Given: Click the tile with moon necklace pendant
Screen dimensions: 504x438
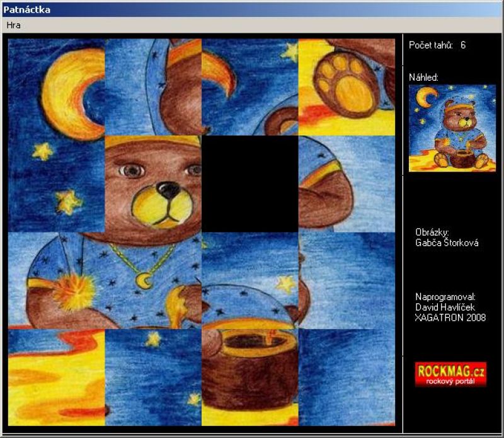Looking at the screenshot, I should (153, 280).
